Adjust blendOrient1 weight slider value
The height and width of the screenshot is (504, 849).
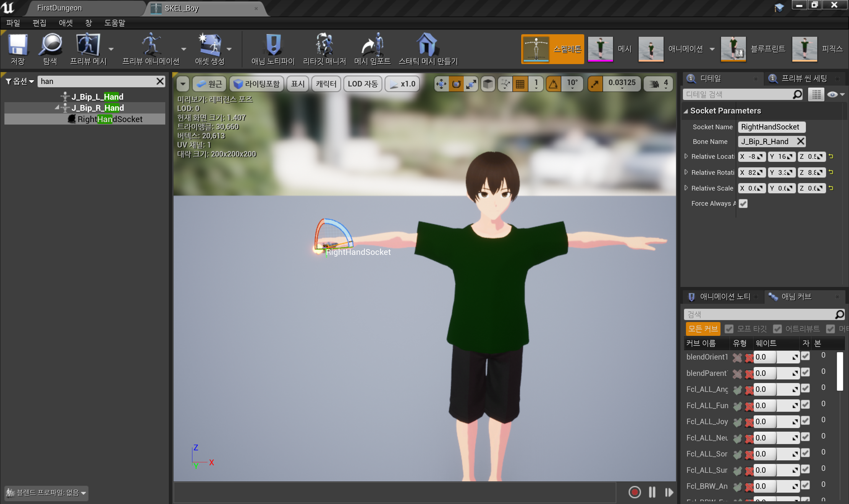[776, 357]
